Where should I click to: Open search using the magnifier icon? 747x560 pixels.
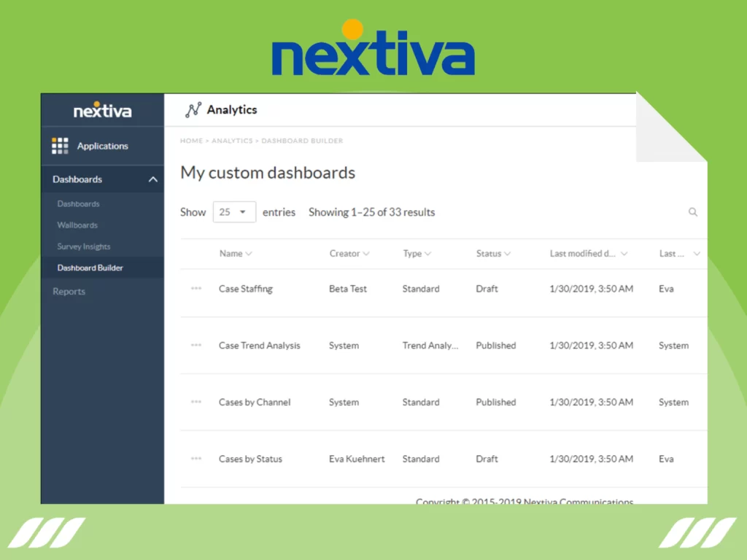[692, 211]
